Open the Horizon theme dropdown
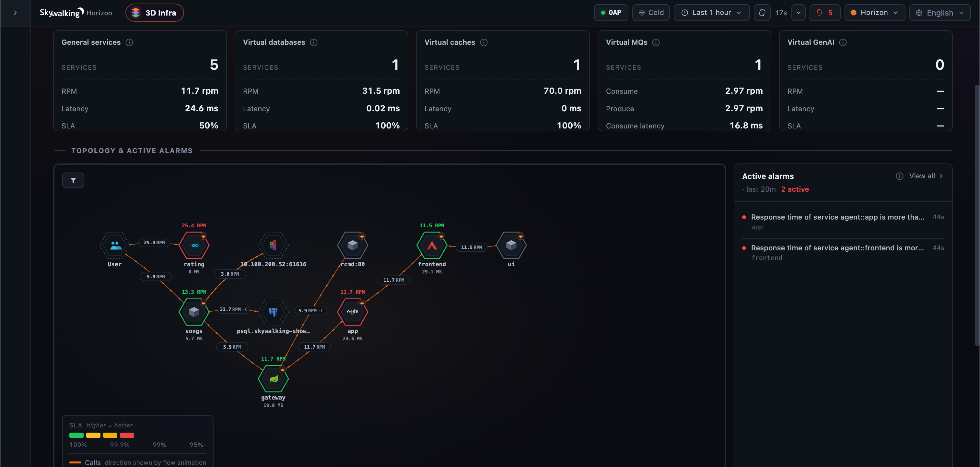This screenshot has height=467, width=980. click(874, 13)
